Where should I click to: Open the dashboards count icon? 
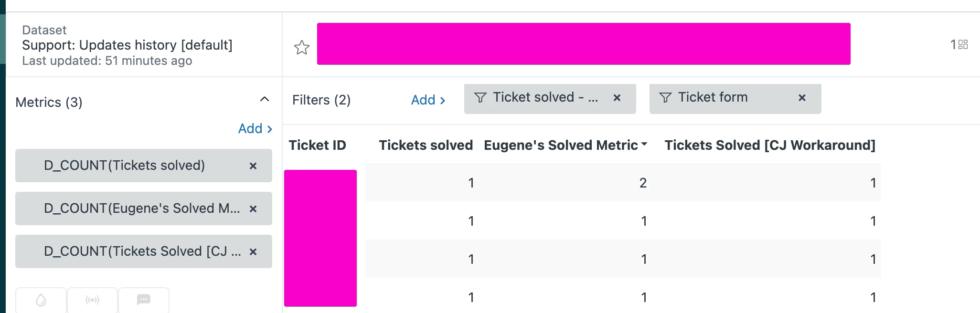(962, 44)
